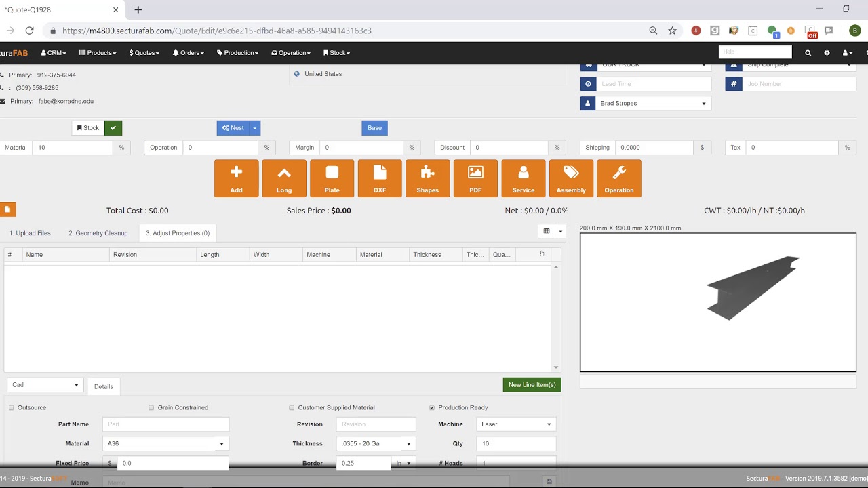Click the Lead Time input field
The image size is (868, 488).
point(654,84)
